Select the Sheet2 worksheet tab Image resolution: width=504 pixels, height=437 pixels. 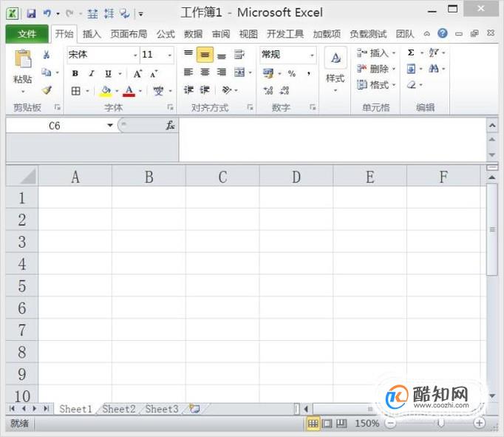coord(119,409)
